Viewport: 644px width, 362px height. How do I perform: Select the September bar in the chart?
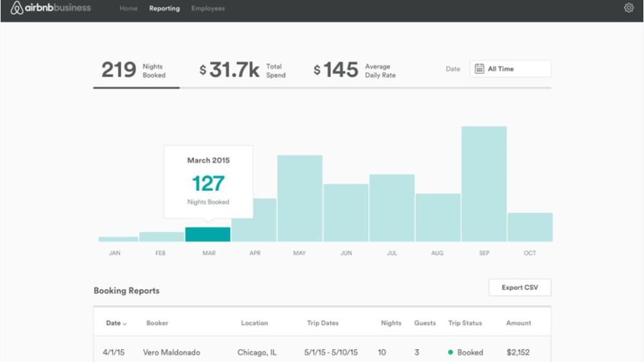pos(484,184)
